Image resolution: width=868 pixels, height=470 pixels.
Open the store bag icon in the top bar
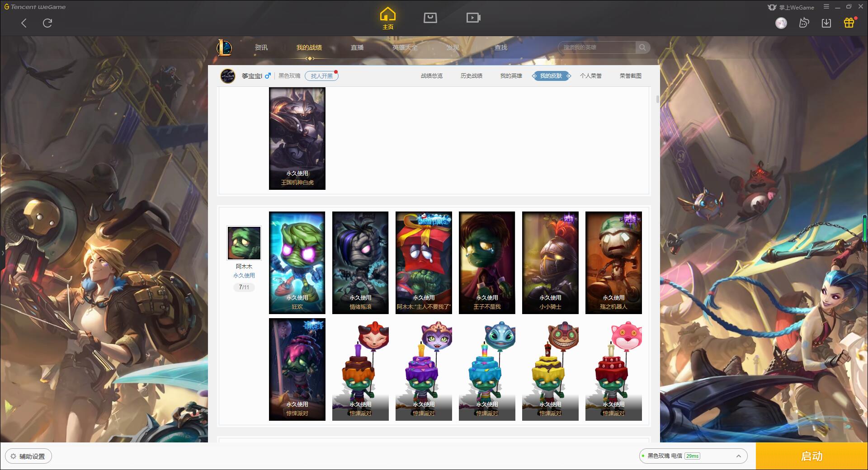(430, 18)
